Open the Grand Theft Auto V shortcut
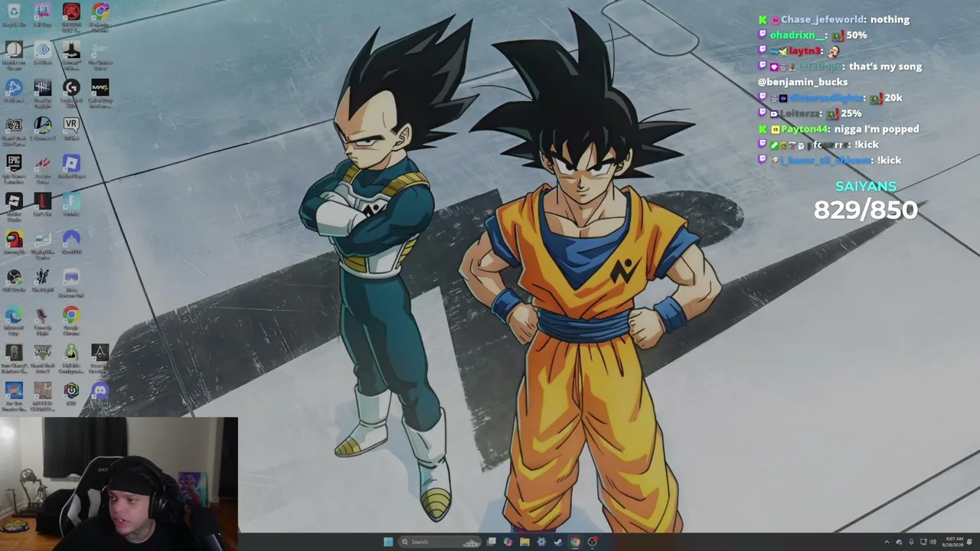 43,357
